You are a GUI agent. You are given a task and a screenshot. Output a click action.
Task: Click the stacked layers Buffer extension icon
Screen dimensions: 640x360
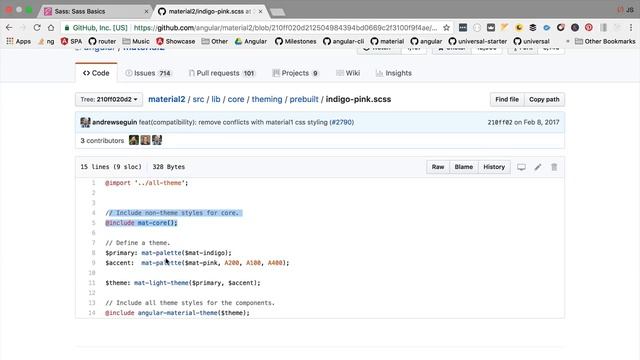(x=533, y=28)
